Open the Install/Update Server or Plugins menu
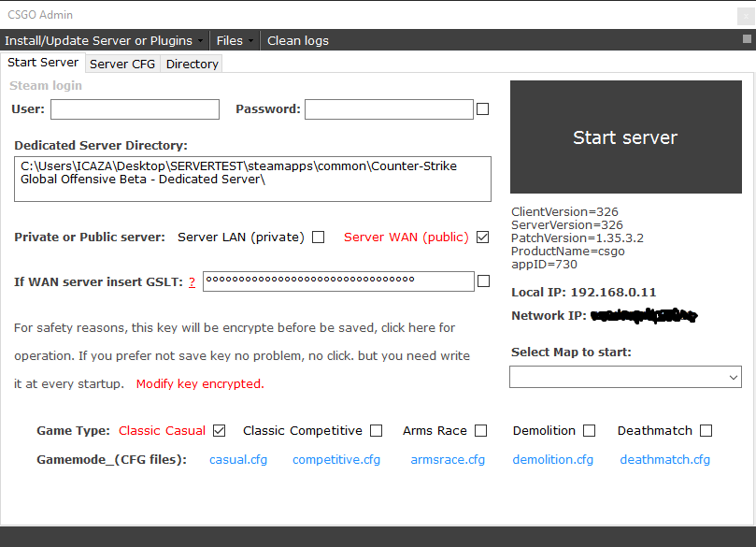This screenshot has height=547, width=756. coord(104,40)
